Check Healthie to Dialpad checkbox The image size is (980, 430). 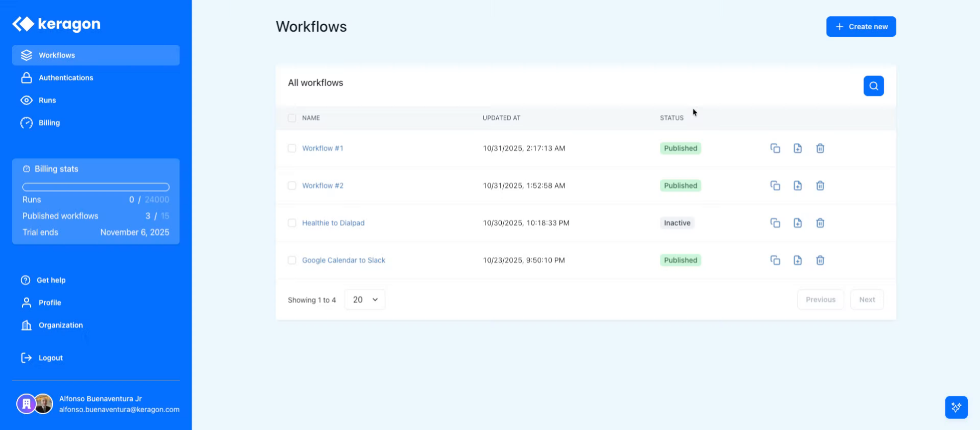[292, 223]
